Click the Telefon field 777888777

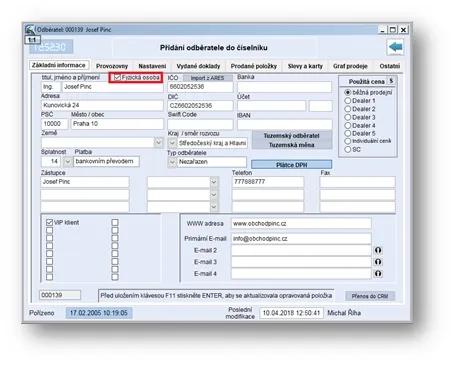coord(268,182)
